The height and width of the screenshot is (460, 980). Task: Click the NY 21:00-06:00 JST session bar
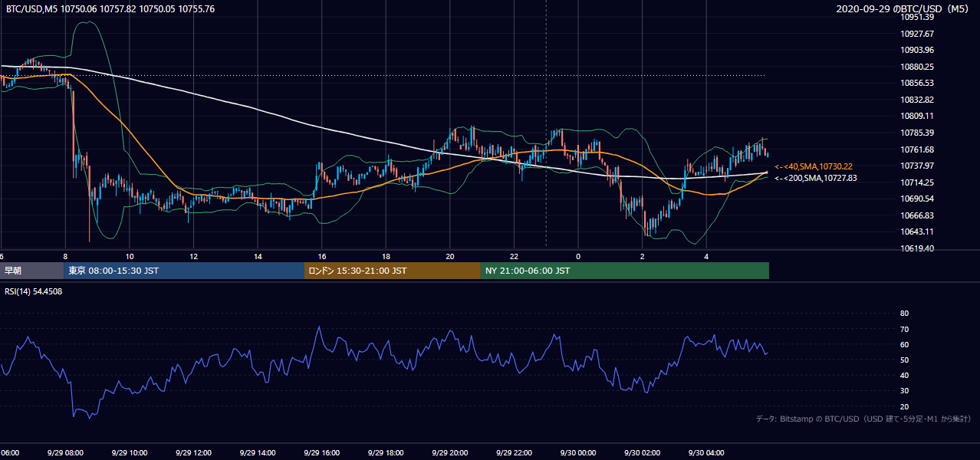(x=625, y=271)
